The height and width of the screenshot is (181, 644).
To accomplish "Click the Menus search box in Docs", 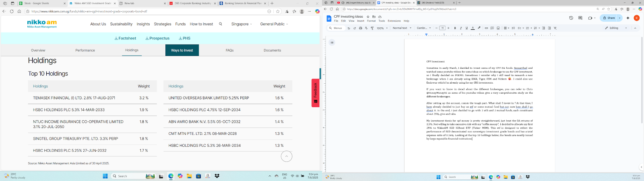I will pyautogui.click(x=336, y=28).
